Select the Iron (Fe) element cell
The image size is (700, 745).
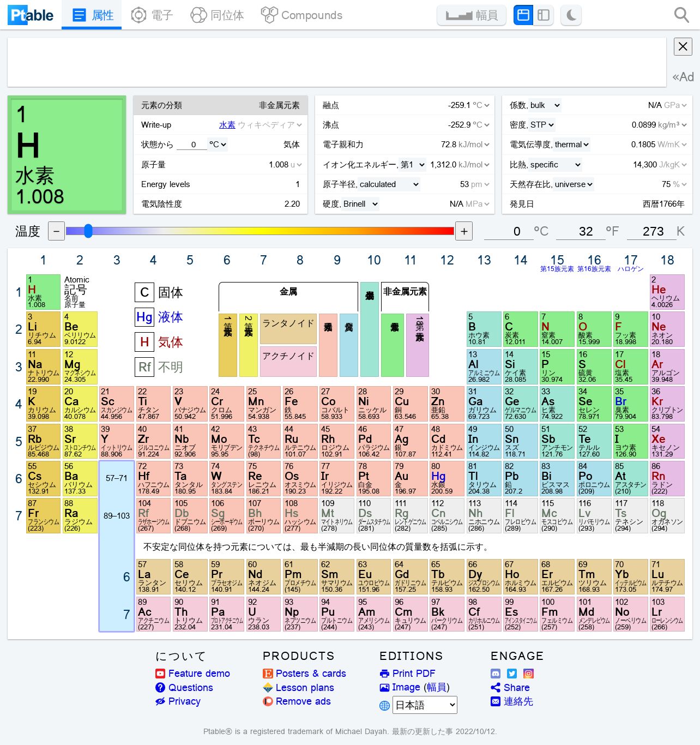coord(300,404)
